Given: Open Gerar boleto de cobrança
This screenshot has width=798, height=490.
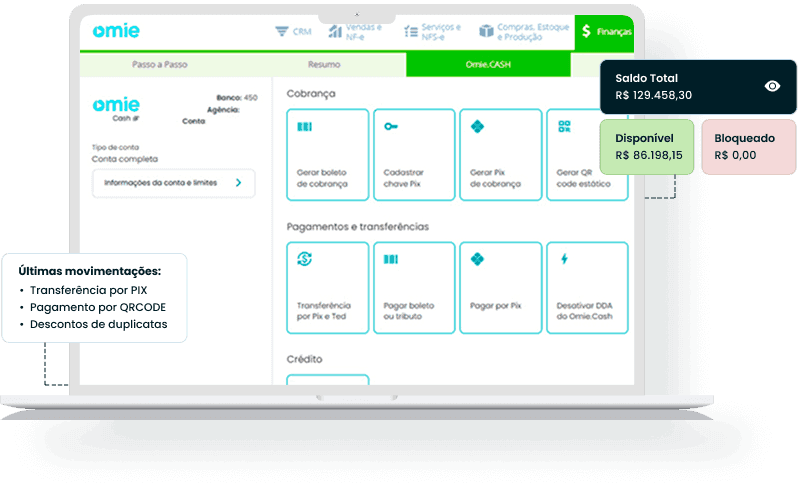Looking at the screenshot, I should pyautogui.click(x=328, y=155).
